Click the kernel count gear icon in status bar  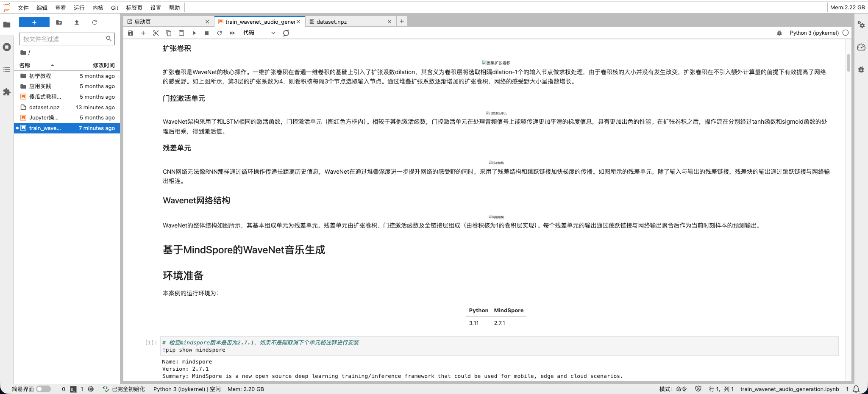[91, 389]
